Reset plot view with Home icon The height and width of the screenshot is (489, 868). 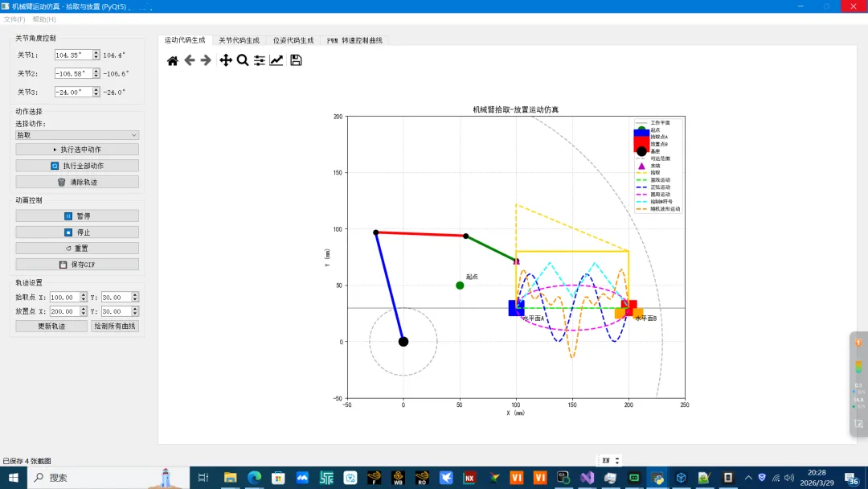pos(173,60)
